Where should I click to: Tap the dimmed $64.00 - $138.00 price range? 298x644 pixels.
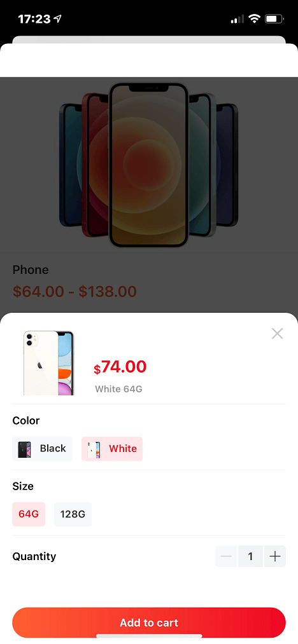point(74,291)
